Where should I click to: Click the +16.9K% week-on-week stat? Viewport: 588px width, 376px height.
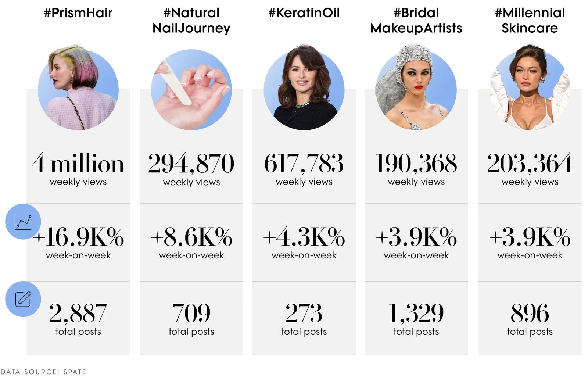click(78, 243)
